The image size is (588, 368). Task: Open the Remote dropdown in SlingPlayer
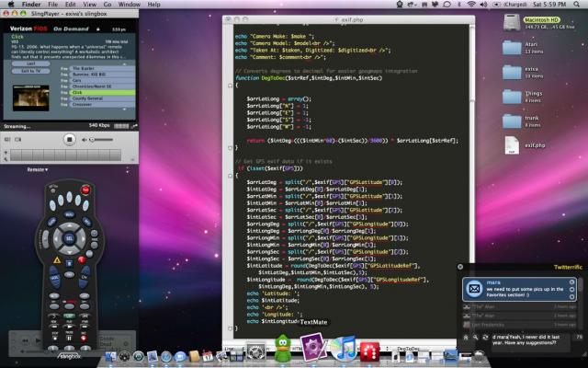point(38,169)
